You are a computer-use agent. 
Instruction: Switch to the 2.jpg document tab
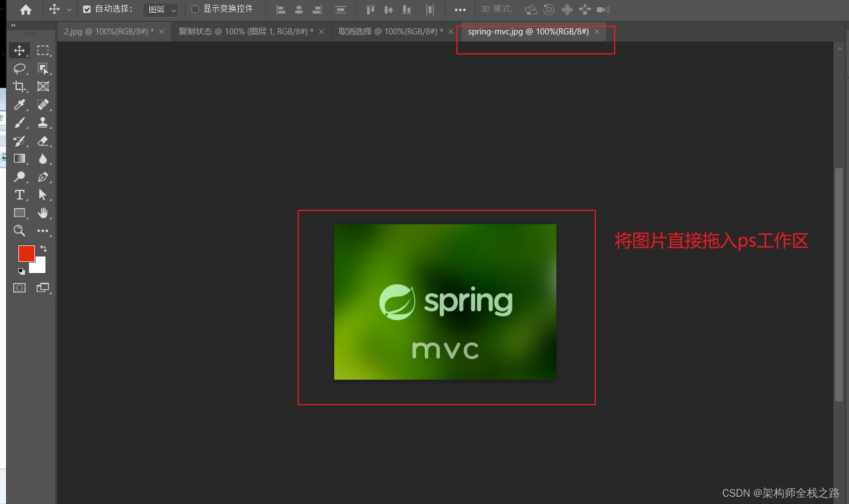(x=109, y=32)
